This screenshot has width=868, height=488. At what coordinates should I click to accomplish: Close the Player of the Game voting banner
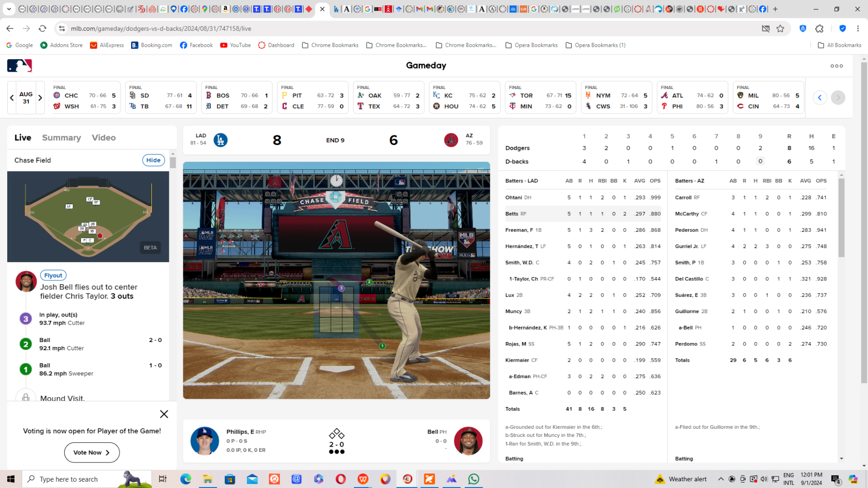(x=164, y=414)
